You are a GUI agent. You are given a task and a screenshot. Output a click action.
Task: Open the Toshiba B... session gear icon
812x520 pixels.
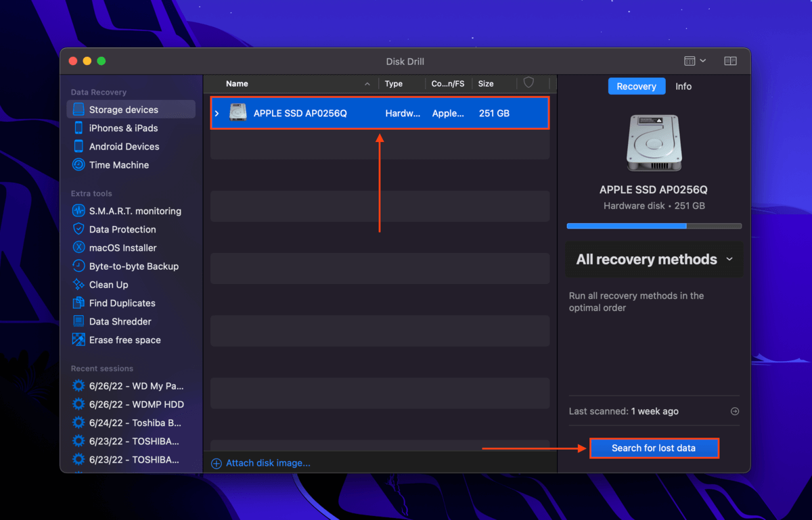tap(78, 423)
